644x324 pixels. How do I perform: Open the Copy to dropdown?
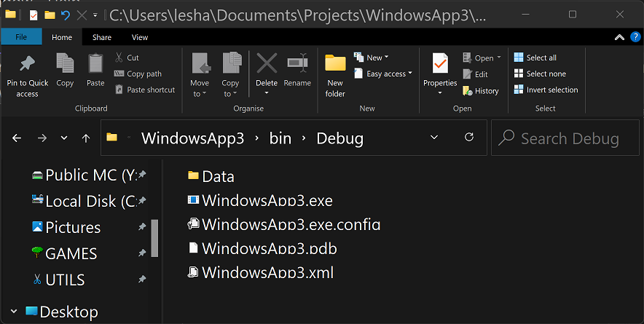pos(230,76)
